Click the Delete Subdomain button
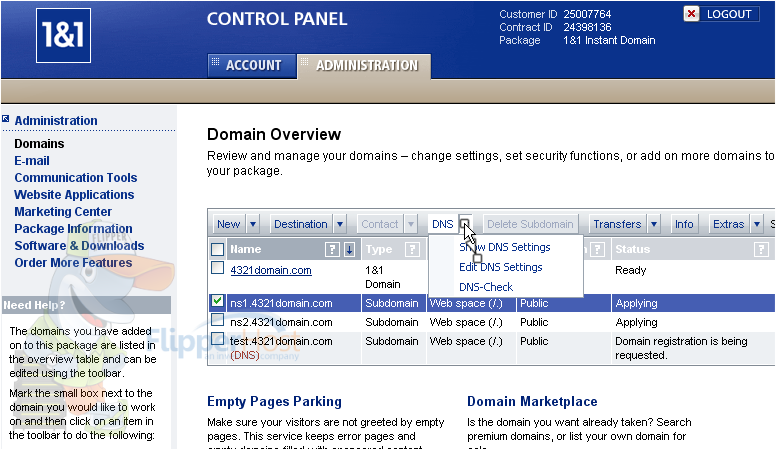Image resolution: width=776 pixels, height=450 pixels. pyautogui.click(x=530, y=224)
